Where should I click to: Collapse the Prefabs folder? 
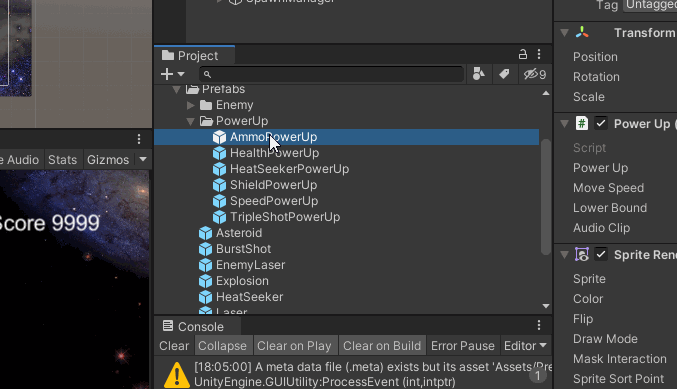point(176,89)
